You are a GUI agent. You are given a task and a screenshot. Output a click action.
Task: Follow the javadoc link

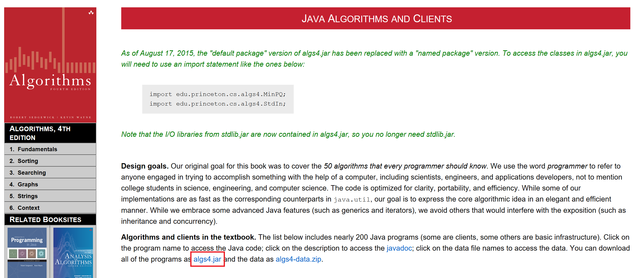coord(399,248)
